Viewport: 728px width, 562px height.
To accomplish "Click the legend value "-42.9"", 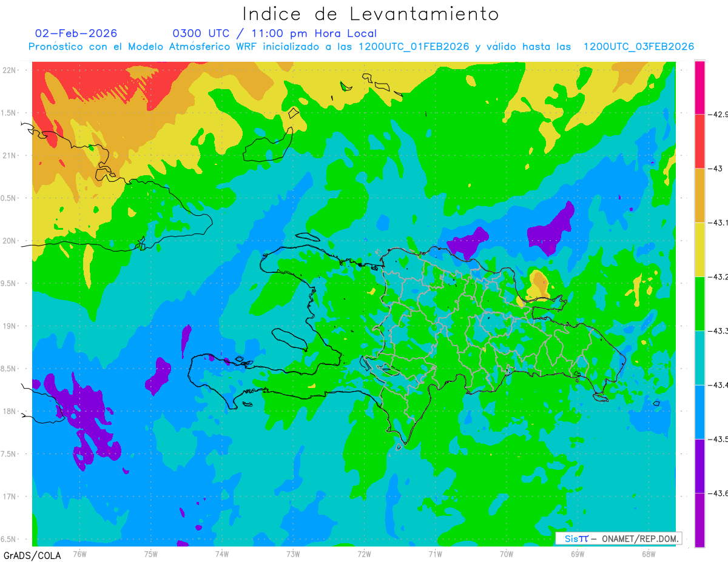I will pos(720,114).
